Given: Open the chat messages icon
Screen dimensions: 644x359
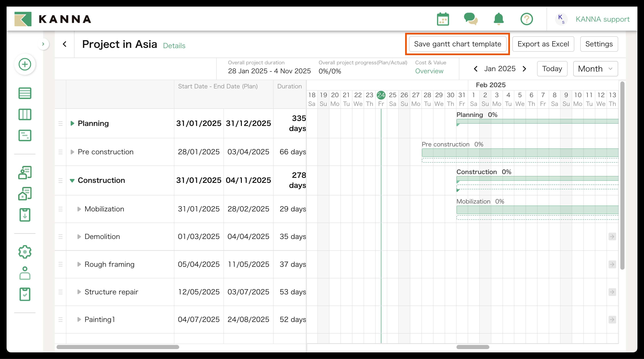Looking at the screenshot, I should tap(471, 19).
